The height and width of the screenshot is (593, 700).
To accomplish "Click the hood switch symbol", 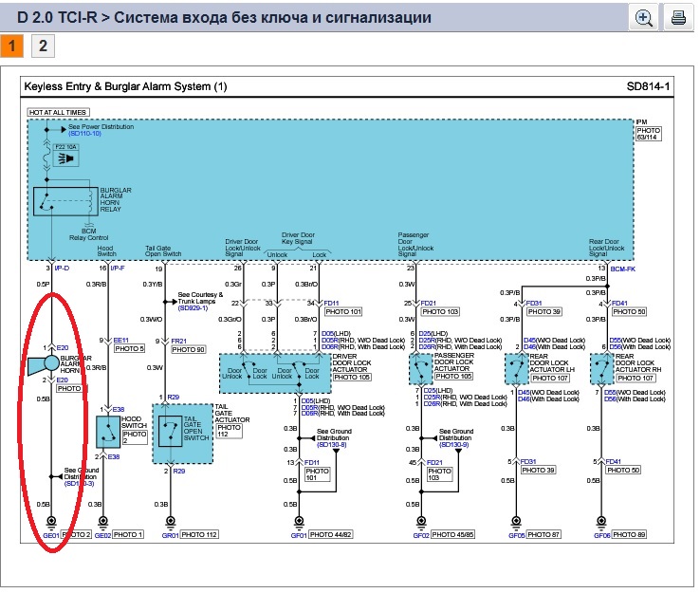I will pyautogui.click(x=108, y=433).
